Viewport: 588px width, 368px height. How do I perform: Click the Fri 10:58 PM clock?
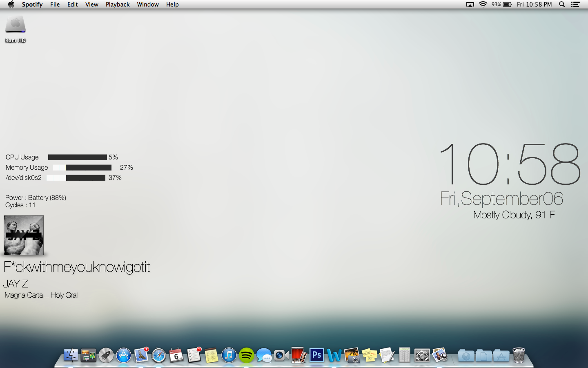click(534, 4)
